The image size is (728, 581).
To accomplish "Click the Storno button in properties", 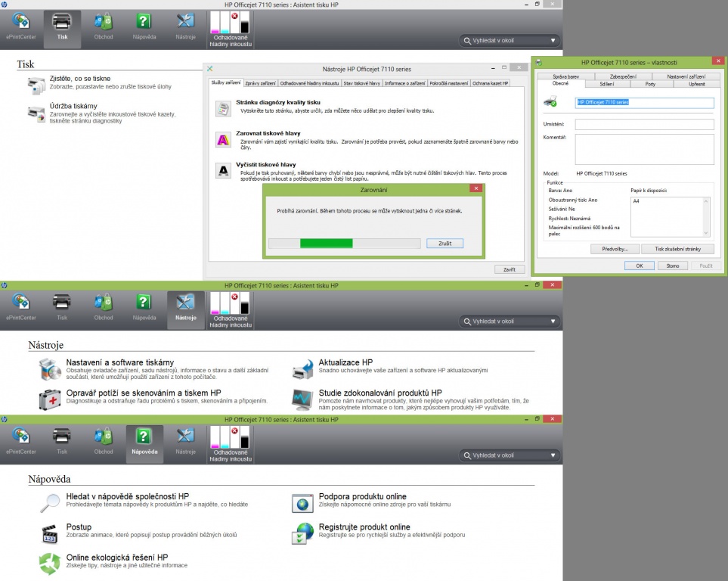I will tap(673, 266).
